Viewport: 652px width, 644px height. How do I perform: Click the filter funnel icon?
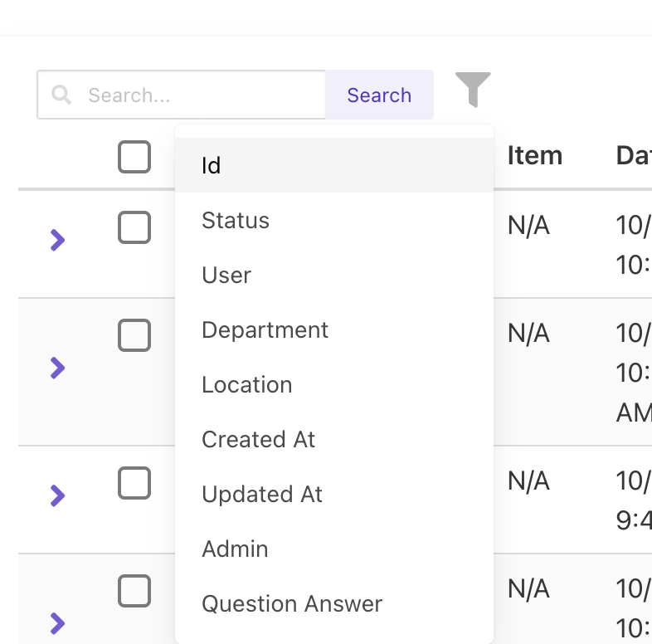click(473, 90)
